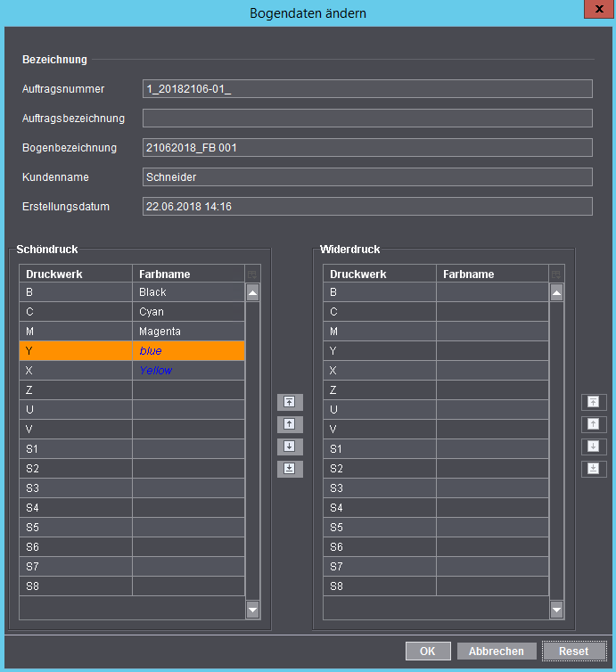
Task: Select Druckwerk S5 in Widerdruck
Action: click(x=380, y=528)
